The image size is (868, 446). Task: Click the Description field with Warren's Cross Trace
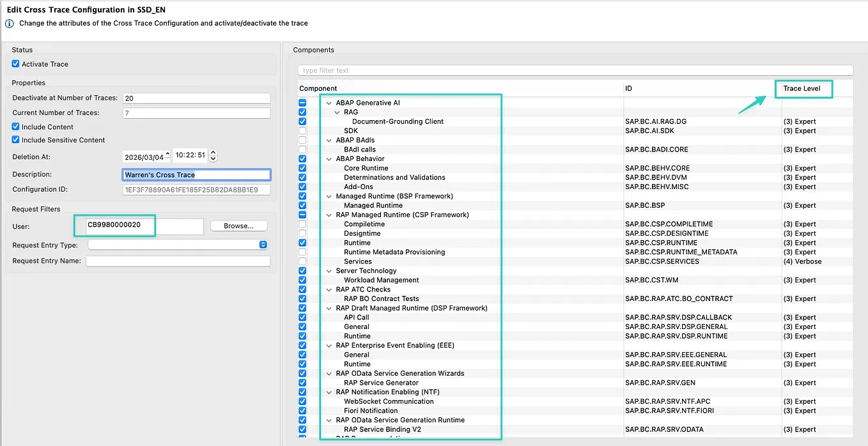(196, 174)
